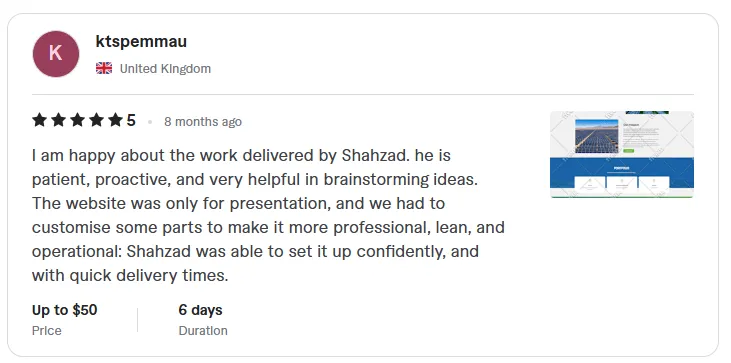Image resolution: width=731 pixels, height=363 pixels.
Task: Click the K avatar circle
Action: click(55, 54)
